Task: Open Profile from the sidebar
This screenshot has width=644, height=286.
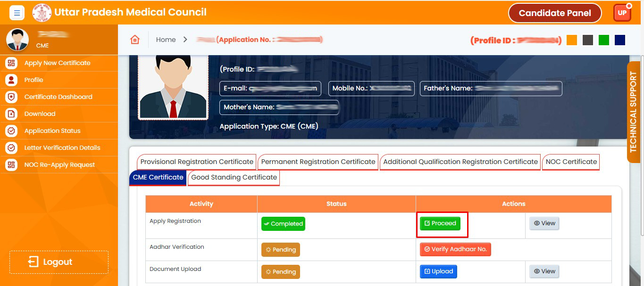Action: coord(33,80)
